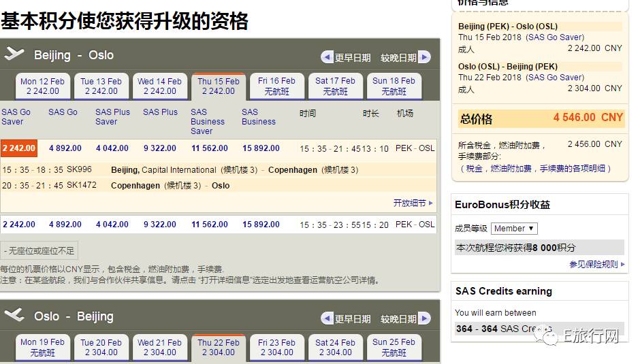Viewport: 640px width, 364px height.
Task: Click the 2 456.00 CNY taxes amount
Action: pos(594,144)
